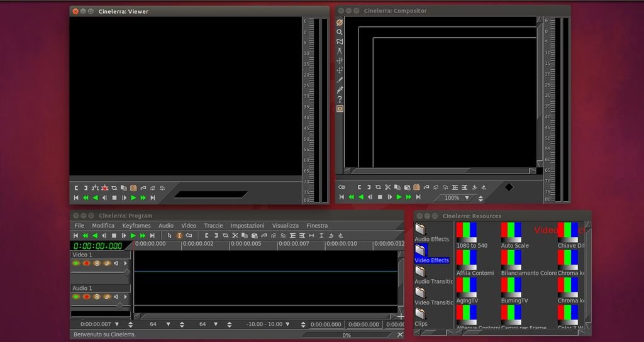This screenshot has height=342, width=644.
Task: Expand the Video 1 track options arrow
Action: [125, 263]
